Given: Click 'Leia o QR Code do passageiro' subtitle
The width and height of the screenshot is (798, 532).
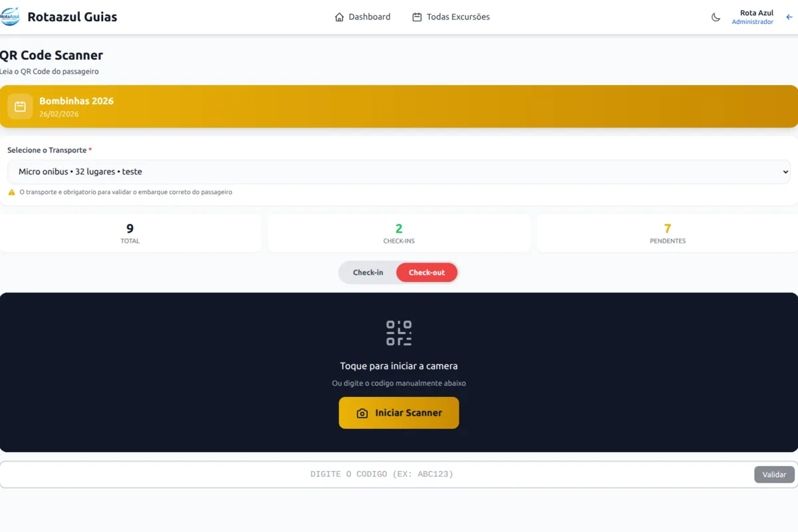Looking at the screenshot, I should pyautogui.click(x=49, y=72).
